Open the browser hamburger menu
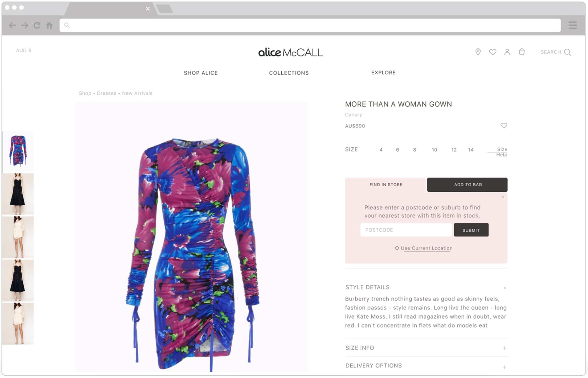Viewport: 588px width, 378px height. tap(572, 25)
